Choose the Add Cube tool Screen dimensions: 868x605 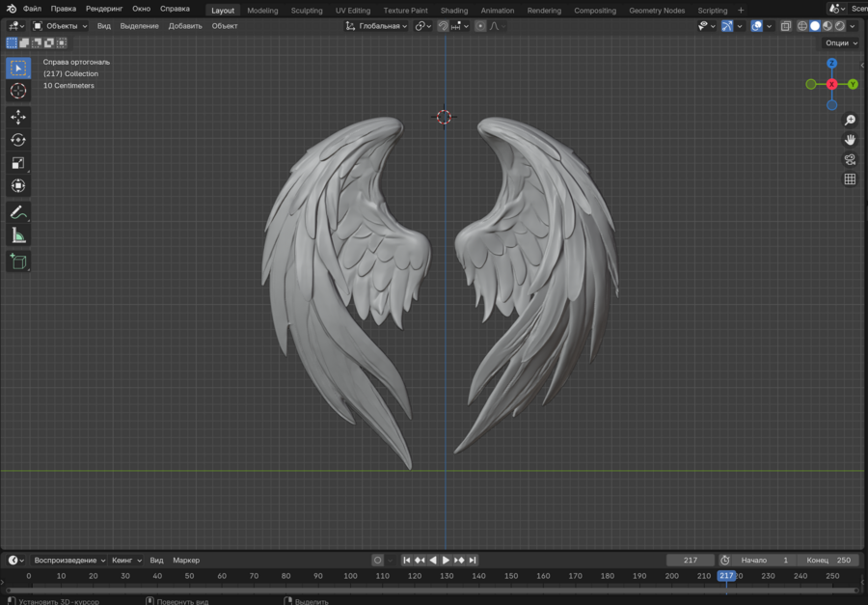[18, 261]
